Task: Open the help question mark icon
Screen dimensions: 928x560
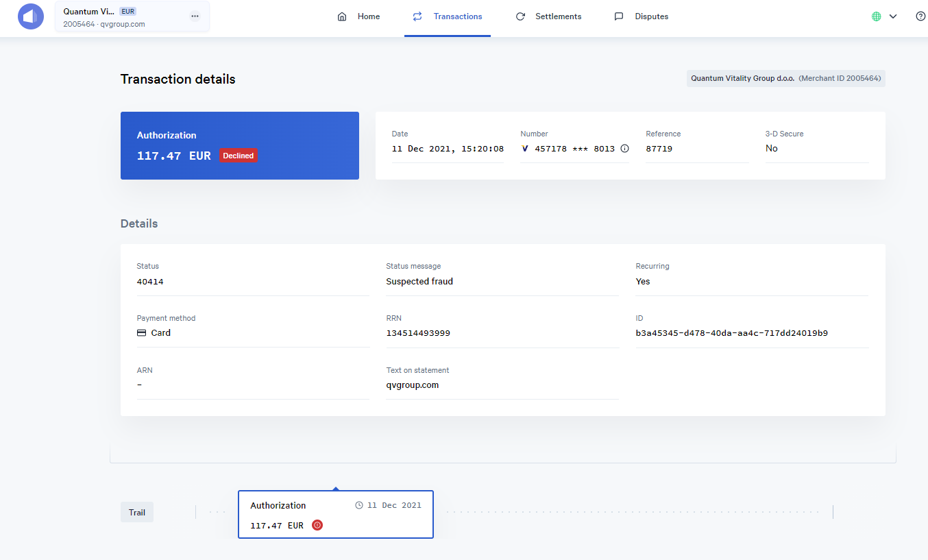Action: tap(920, 16)
